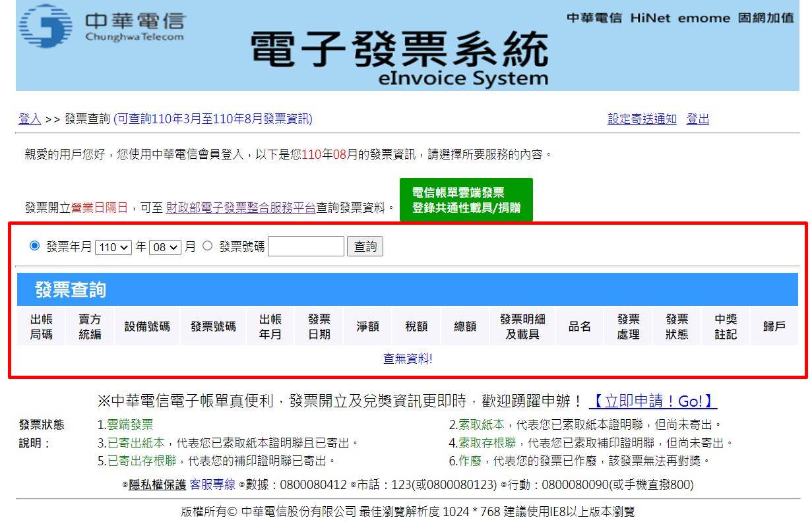Viewport: 812px width, 522px height.
Task: Open the 登入 breadcrumb link
Action: (x=30, y=119)
